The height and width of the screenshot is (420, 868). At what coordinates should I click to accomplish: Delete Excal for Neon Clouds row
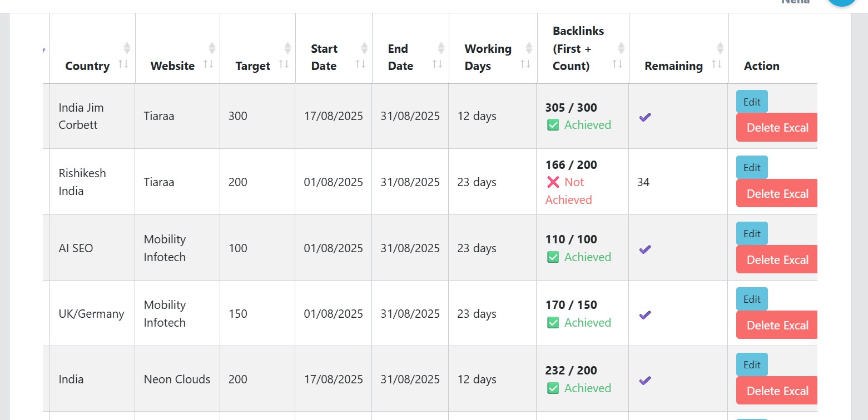tap(777, 391)
